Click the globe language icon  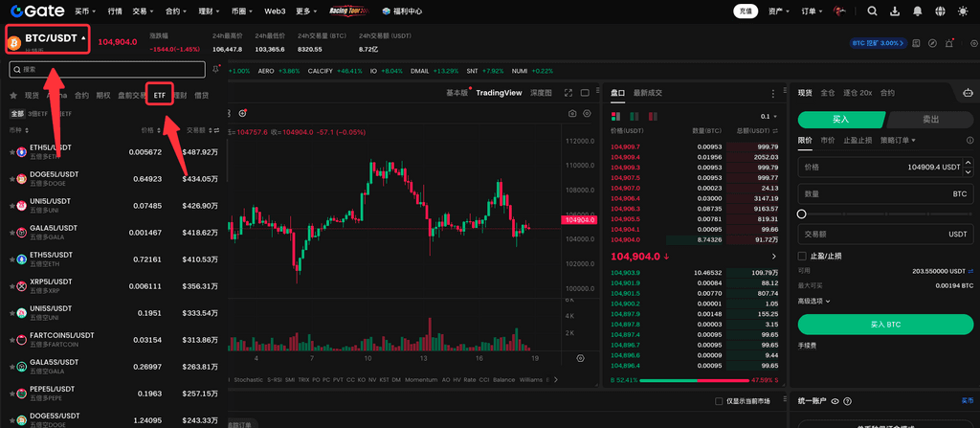coord(939,11)
